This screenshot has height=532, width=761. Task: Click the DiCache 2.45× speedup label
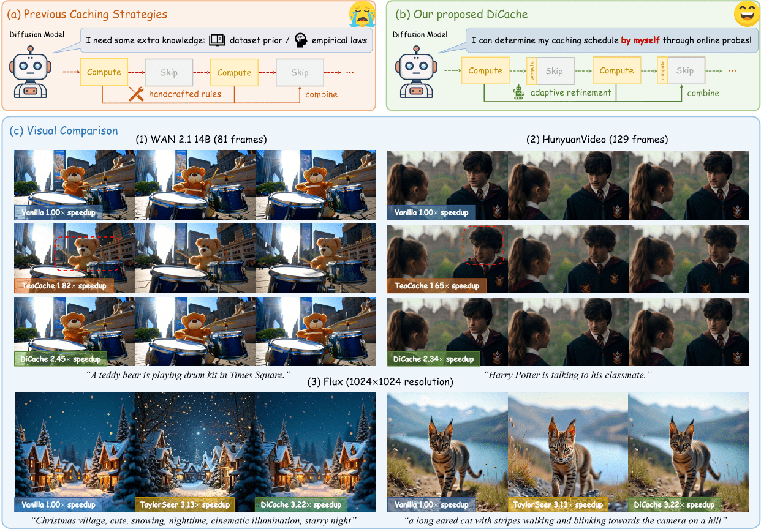click(x=60, y=359)
